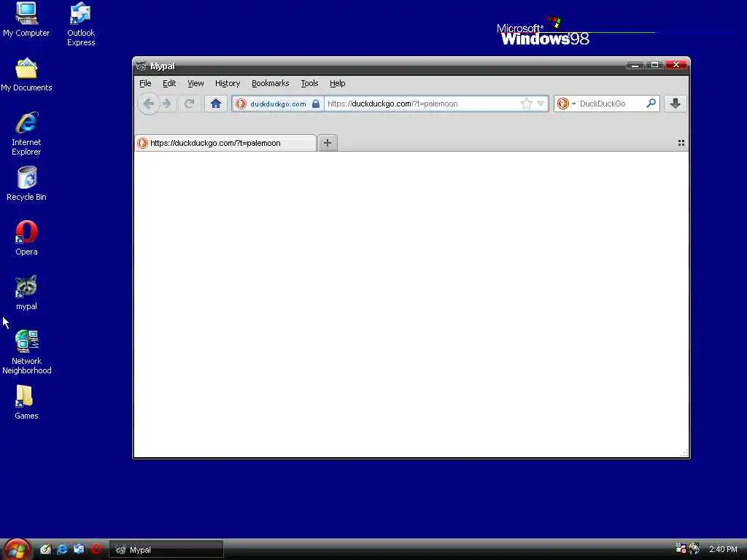Viewport: 747px width, 560px height.
Task: Minimize the Mypal window
Action: click(x=635, y=65)
